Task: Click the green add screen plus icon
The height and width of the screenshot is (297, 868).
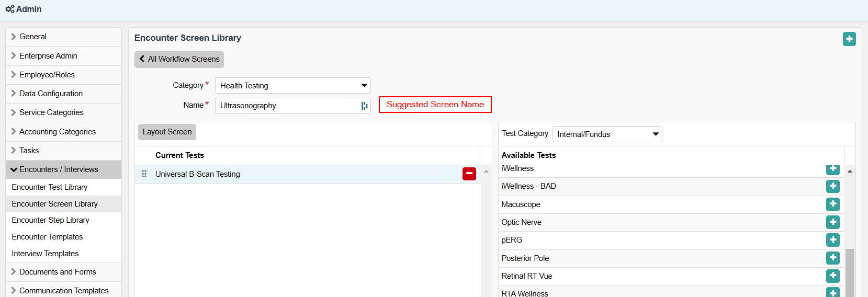Action: tap(849, 39)
